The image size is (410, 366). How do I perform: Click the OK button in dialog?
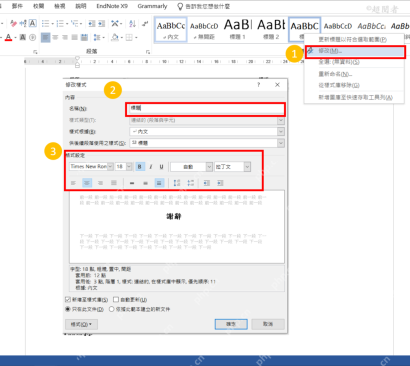point(231,324)
